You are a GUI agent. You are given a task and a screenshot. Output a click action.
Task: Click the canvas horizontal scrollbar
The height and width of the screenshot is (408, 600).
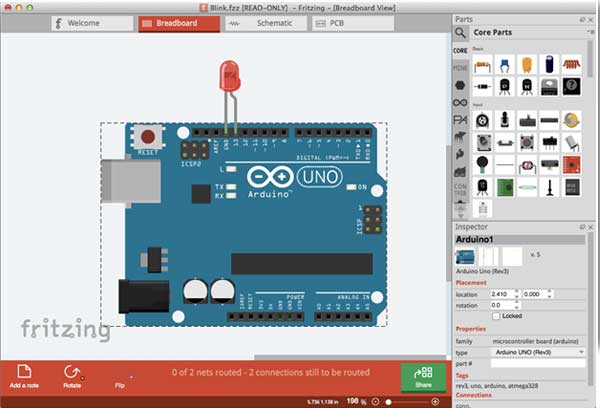349,357
